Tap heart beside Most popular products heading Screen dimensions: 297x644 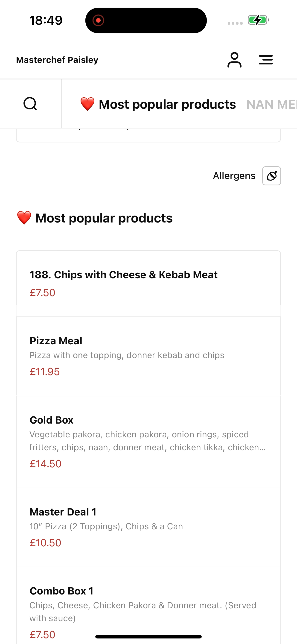[x=24, y=218]
